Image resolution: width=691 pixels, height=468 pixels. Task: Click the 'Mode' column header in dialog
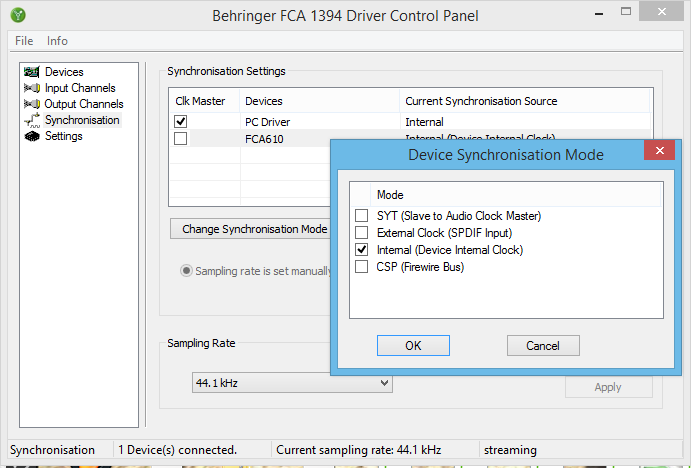tap(516, 194)
